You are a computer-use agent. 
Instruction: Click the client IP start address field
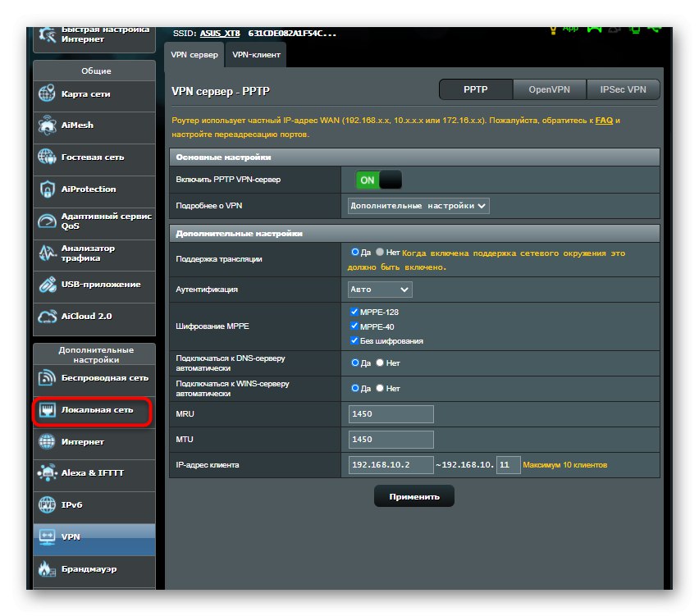391,465
